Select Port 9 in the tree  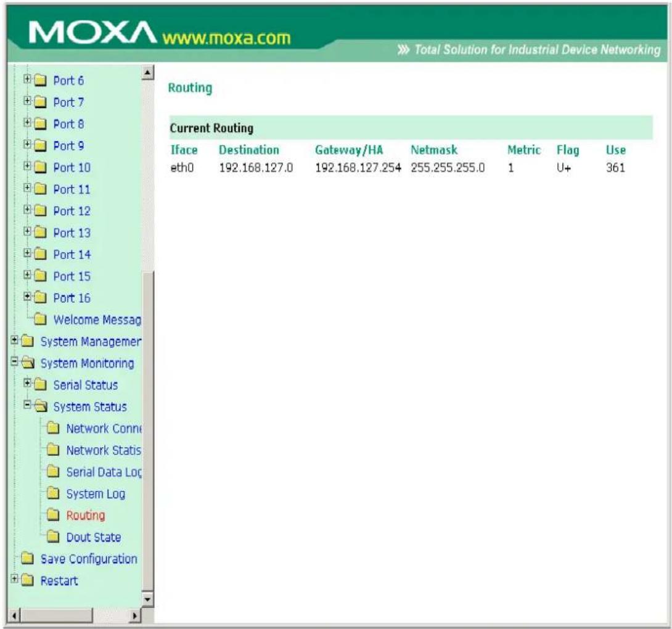[68, 146]
